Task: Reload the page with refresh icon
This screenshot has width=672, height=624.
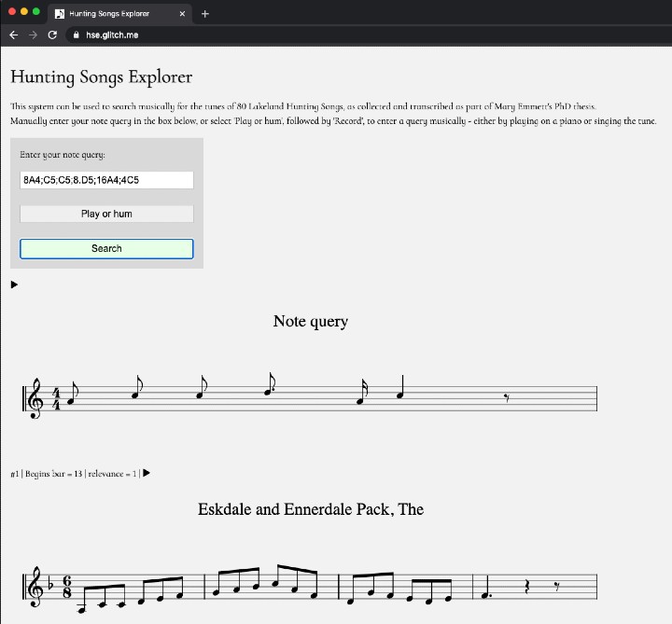Action: click(52, 35)
